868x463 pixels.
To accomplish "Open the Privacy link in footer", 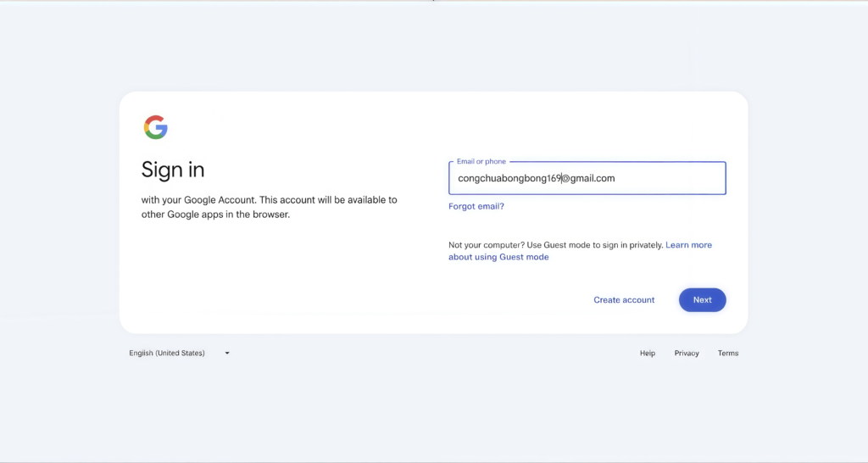I will [687, 354].
